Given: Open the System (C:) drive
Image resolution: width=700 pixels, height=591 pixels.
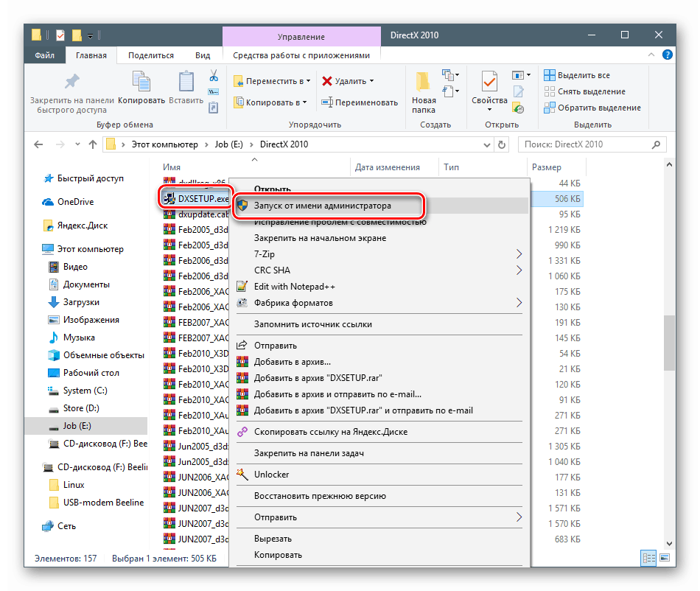Looking at the screenshot, I should (77, 391).
